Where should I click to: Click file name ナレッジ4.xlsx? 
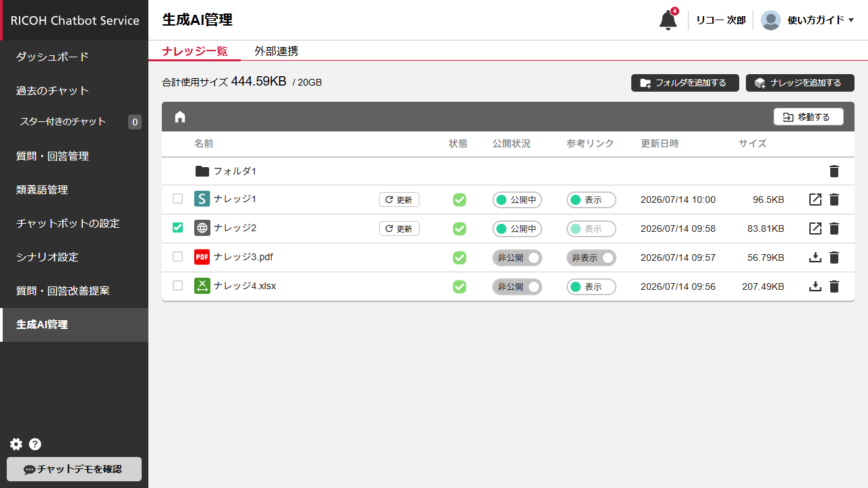point(245,286)
